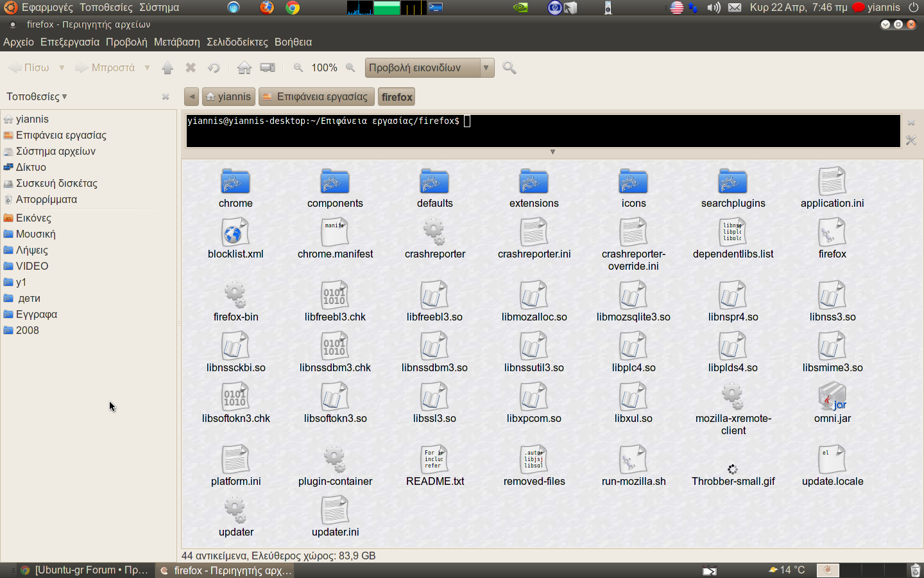Click the Computer icon in the toolbar
Image resolution: width=924 pixels, height=578 pixels.
(268, 68)
